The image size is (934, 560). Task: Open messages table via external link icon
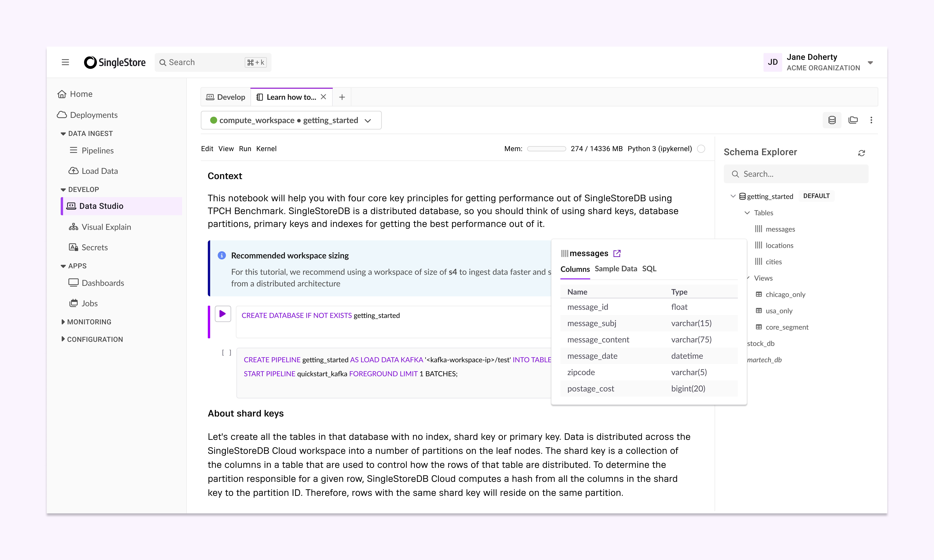tap(617, 253)
